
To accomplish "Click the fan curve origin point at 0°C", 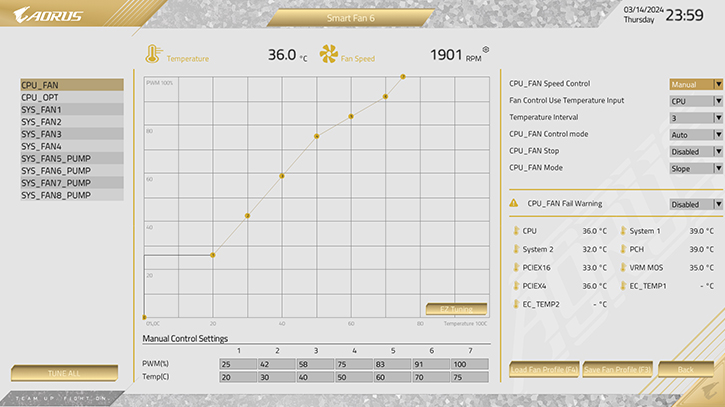I will [x=144, y=317].
